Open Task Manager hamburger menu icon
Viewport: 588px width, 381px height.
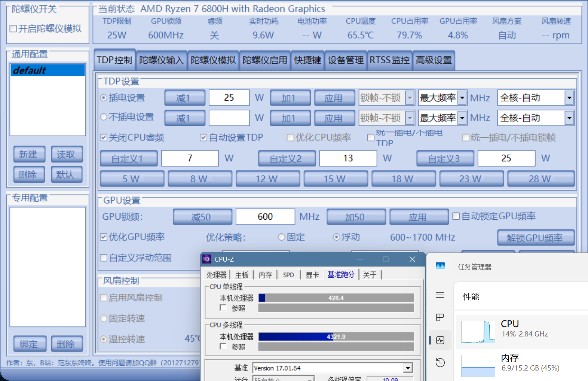440,295
